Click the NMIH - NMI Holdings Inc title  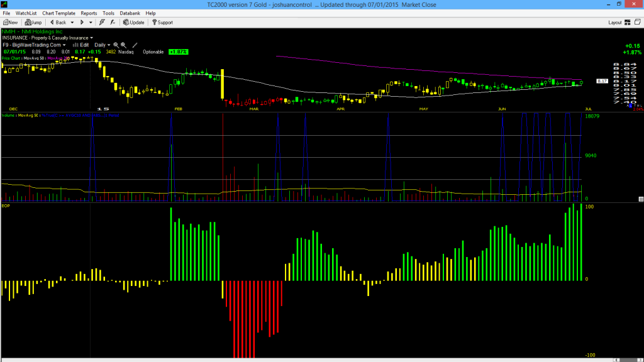pos(32,31)
